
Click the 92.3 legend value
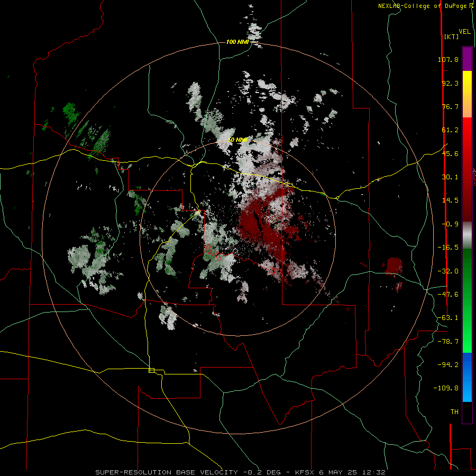(450, 84)
